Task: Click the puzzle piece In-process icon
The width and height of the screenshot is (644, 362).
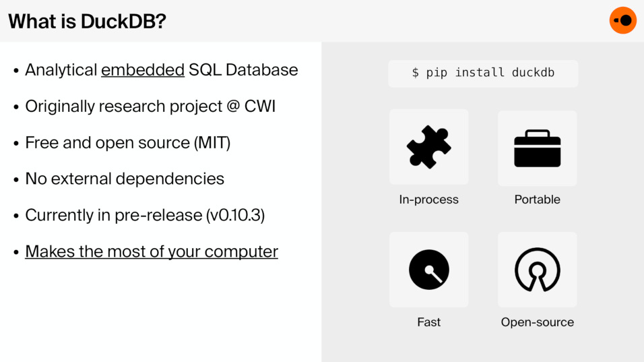Action: coord(428,147)
